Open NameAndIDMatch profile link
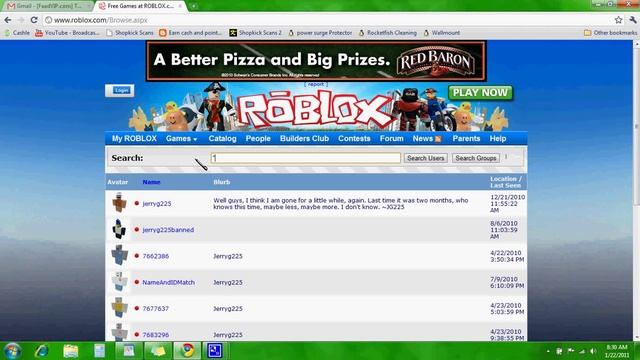The image size is (640, 360). point(168,282)
